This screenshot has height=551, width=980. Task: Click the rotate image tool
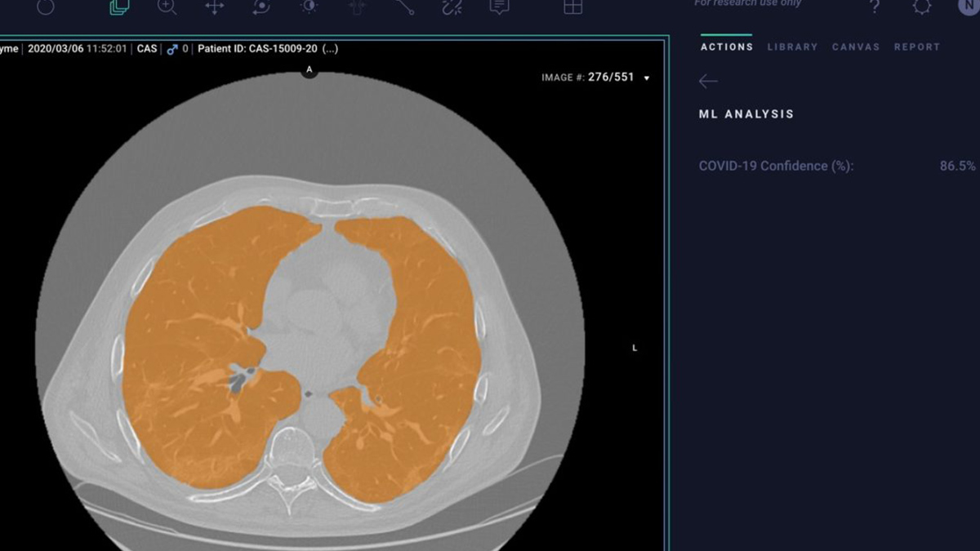[x=261, y=7]
